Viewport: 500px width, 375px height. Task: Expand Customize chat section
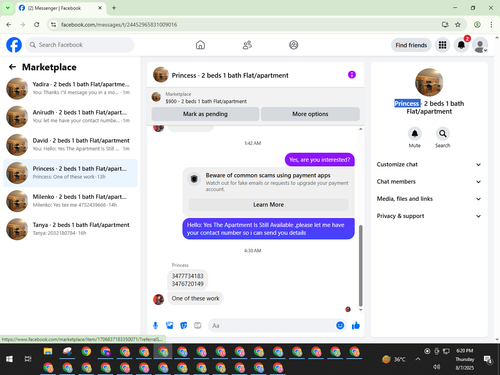click(429, 164)
